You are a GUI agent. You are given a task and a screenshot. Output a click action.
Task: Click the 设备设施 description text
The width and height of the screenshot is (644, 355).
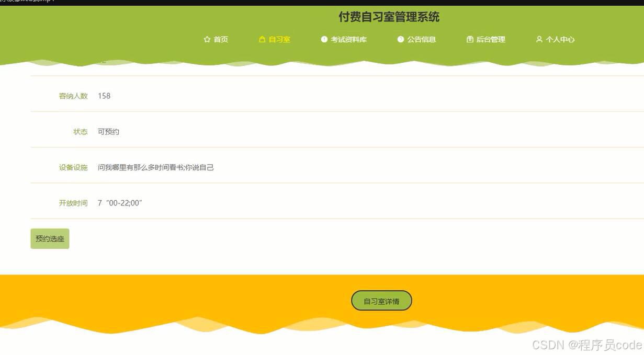point(156,167)
